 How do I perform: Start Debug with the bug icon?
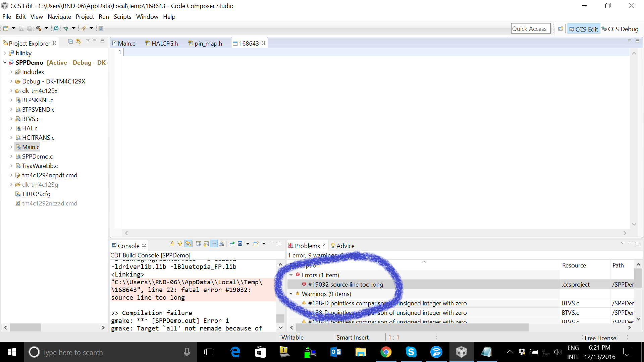tap(66, 28)
